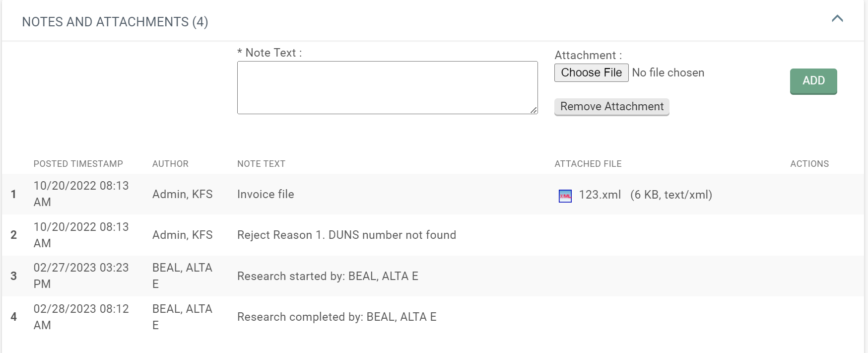The image size is (868, 353).
Task: Click the Notes and Attachments (4) header
Action: pyautogui.click(x=115, y=22)
